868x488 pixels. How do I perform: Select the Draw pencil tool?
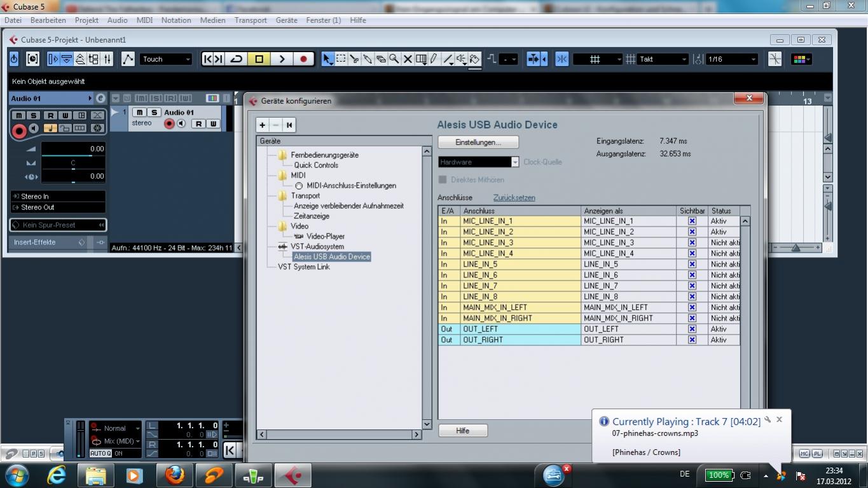coord(434,59)
